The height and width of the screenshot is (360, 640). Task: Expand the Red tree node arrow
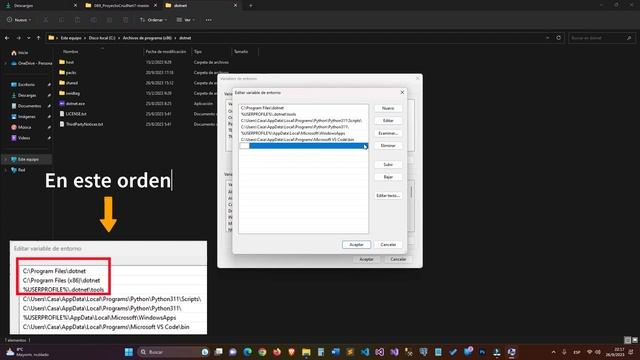(6, 170)
